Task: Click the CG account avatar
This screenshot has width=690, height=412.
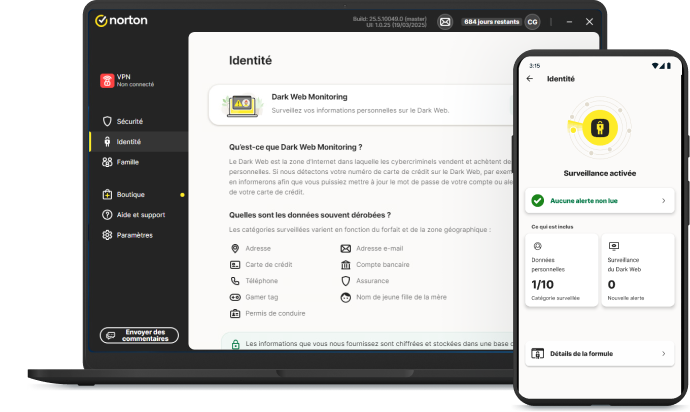Action: point(532,21)
